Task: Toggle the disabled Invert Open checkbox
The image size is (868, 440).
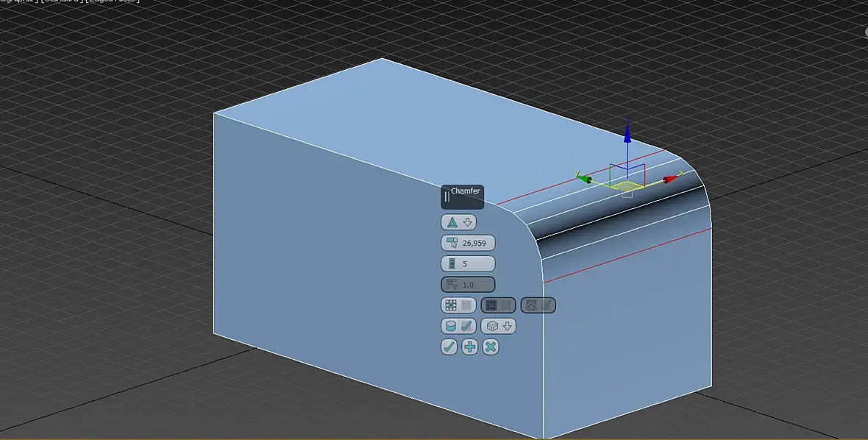Action: (507, 305)
